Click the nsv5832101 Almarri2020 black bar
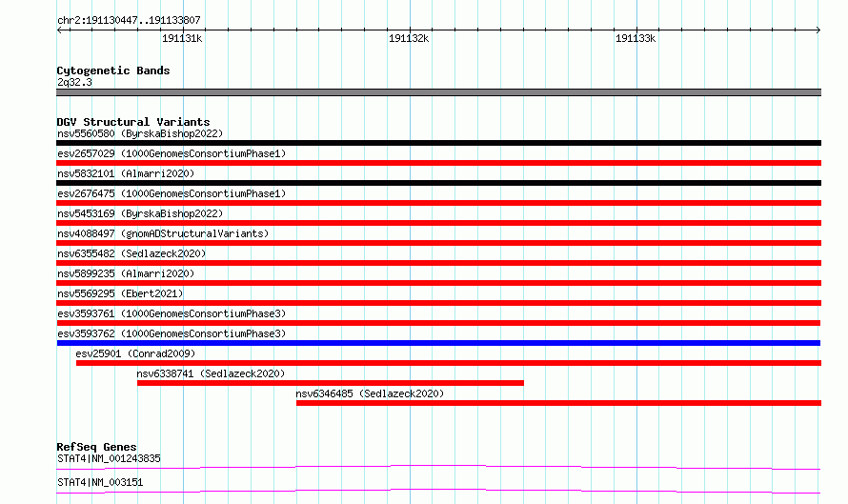Viewport: 848px width, 504px height. (x=438, y=183)
